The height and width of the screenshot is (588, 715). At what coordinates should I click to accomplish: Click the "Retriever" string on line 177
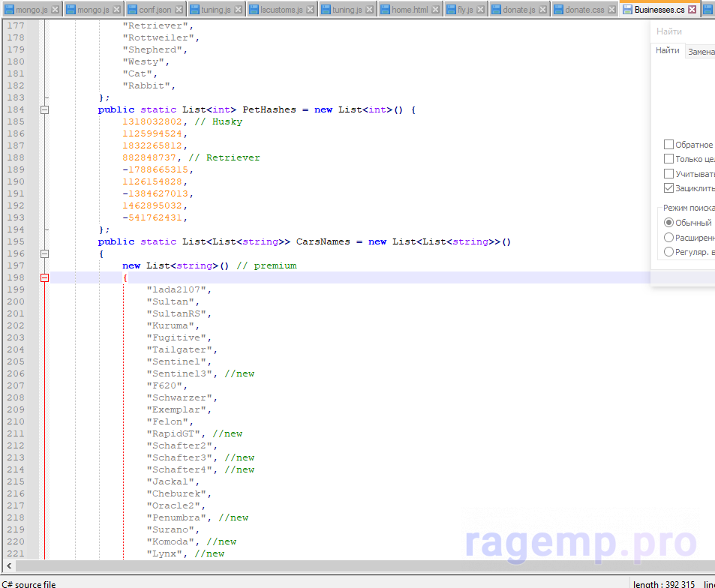tap(155, 25)
